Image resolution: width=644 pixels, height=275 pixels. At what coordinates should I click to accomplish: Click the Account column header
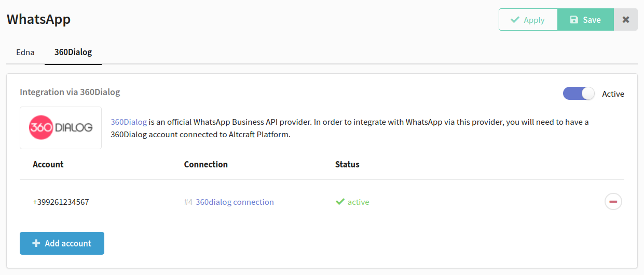click(48, 164)
